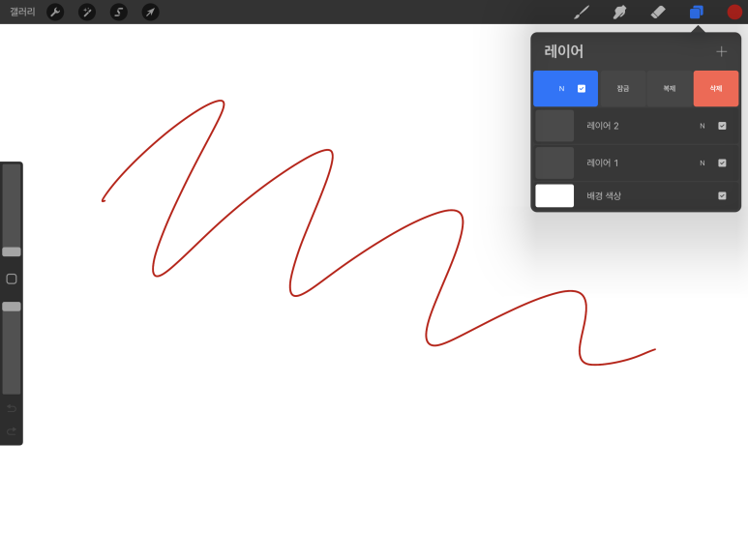This screenshot has width=748, height=560.
Task: Toggle visibility of the swiped blue layer
Action: point(582,88)
